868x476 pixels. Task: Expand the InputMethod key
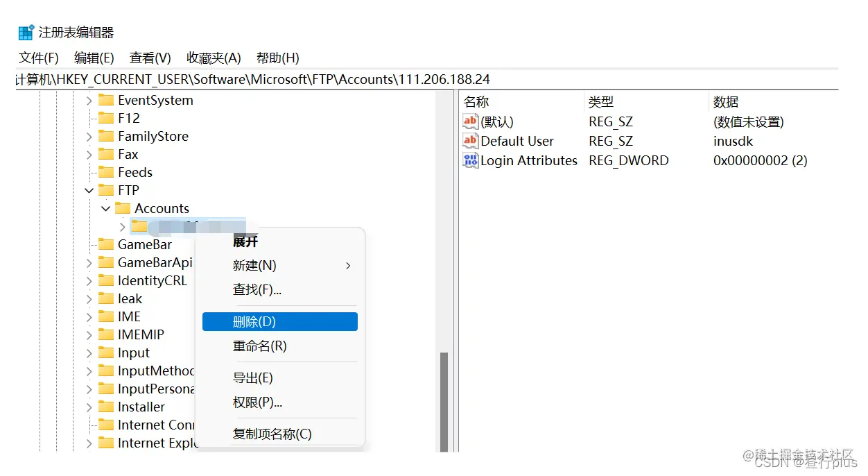tap(89, 371)
